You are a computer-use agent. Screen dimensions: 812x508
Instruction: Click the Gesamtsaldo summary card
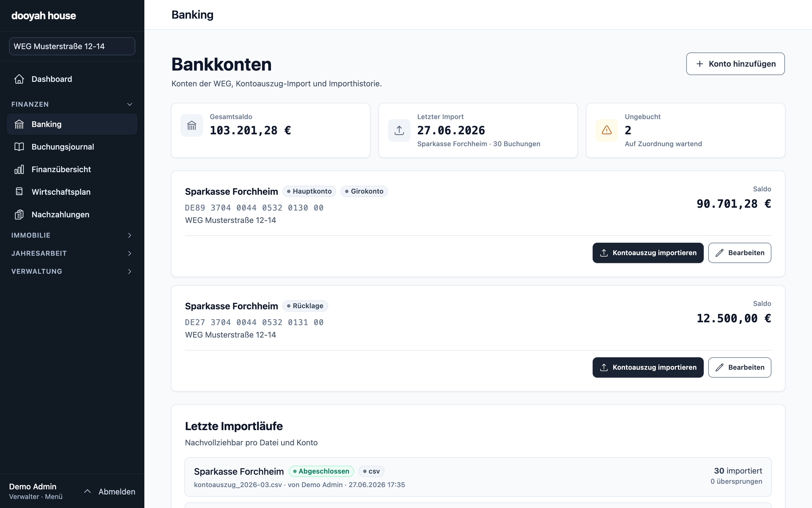pos(270,130)
